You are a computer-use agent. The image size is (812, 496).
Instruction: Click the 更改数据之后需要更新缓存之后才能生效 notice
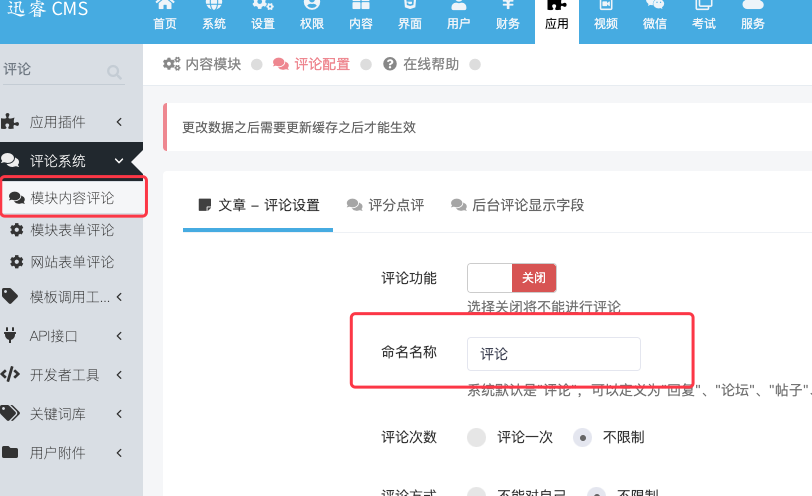click(299, 127)
